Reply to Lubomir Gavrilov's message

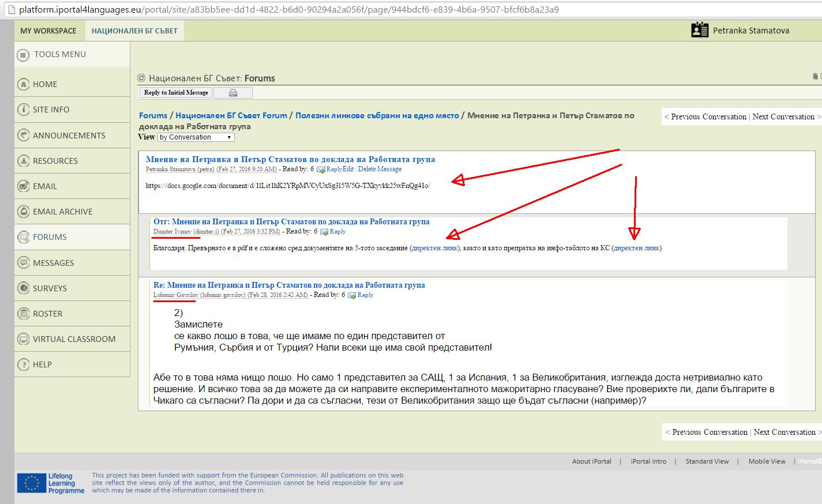tap(365, 295)
